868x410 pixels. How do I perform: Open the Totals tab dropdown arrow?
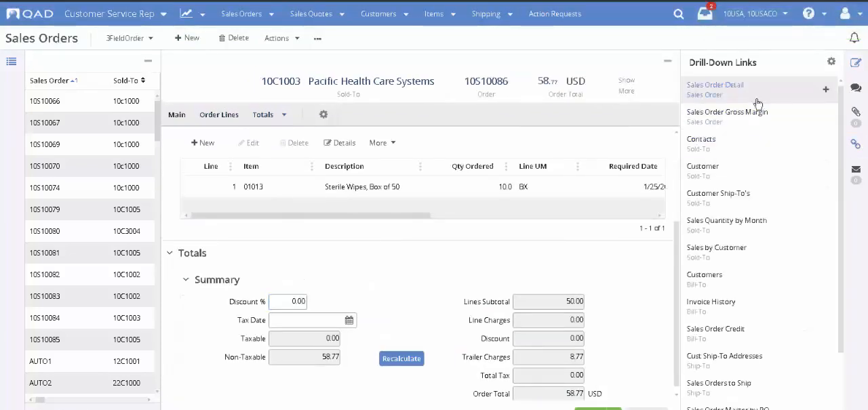click(x=284, y=115)
